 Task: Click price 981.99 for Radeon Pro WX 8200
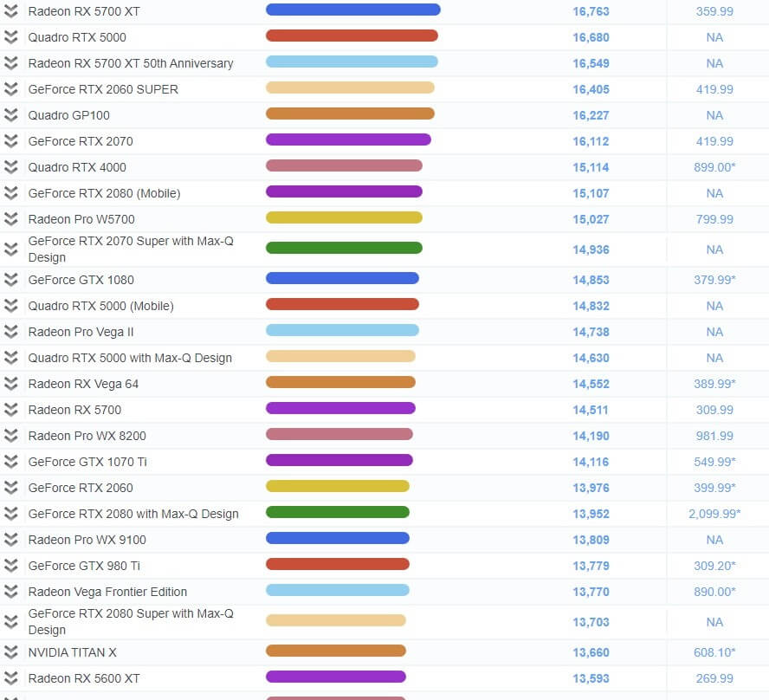[x=714, y=436]
